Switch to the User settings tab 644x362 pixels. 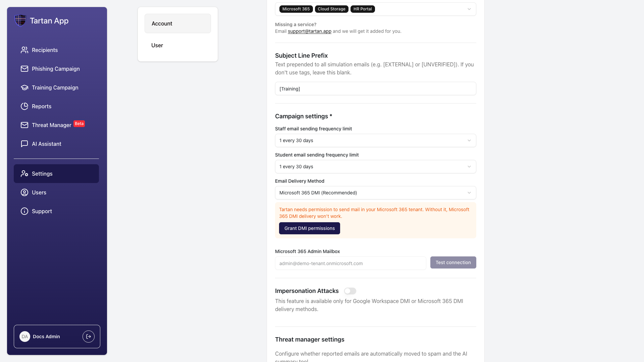click(178, 45)
